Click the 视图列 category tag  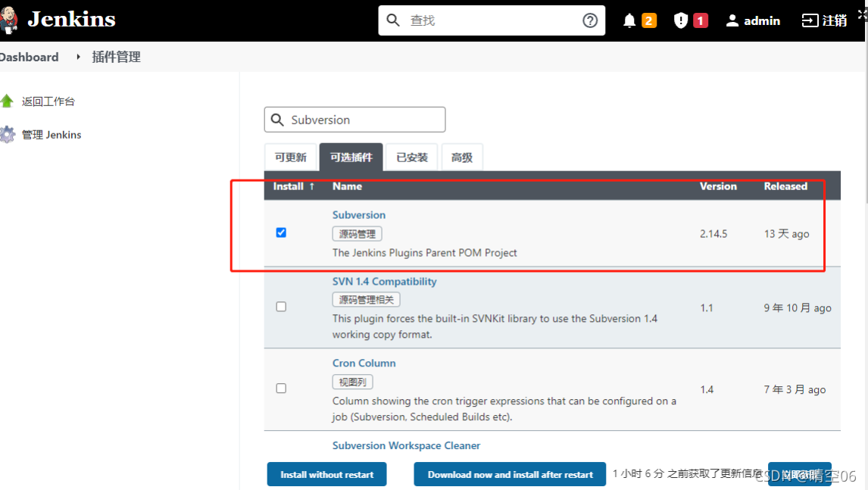coord(353,382)
